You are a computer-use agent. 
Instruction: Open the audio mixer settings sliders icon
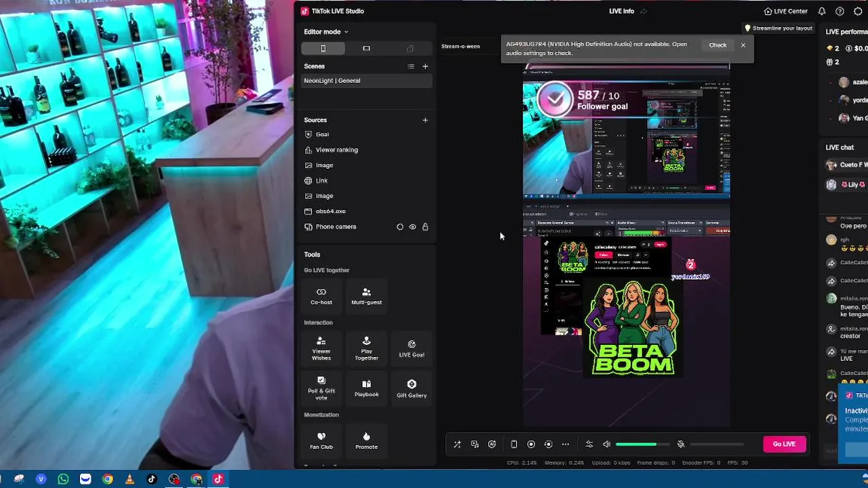click(589, 445)
